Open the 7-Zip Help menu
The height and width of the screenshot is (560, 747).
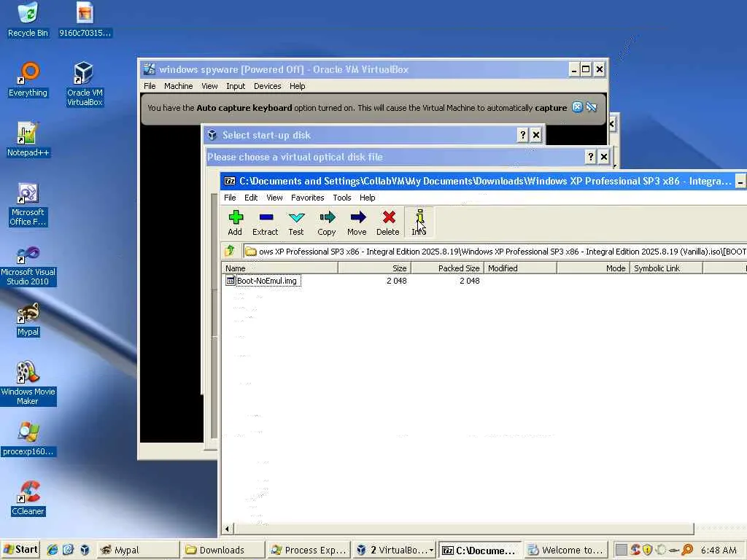[368, 198]
